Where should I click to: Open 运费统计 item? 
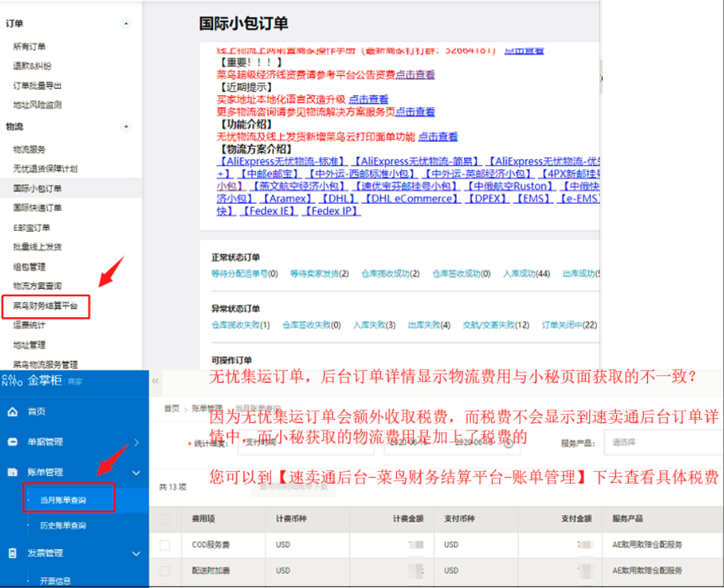29,325
